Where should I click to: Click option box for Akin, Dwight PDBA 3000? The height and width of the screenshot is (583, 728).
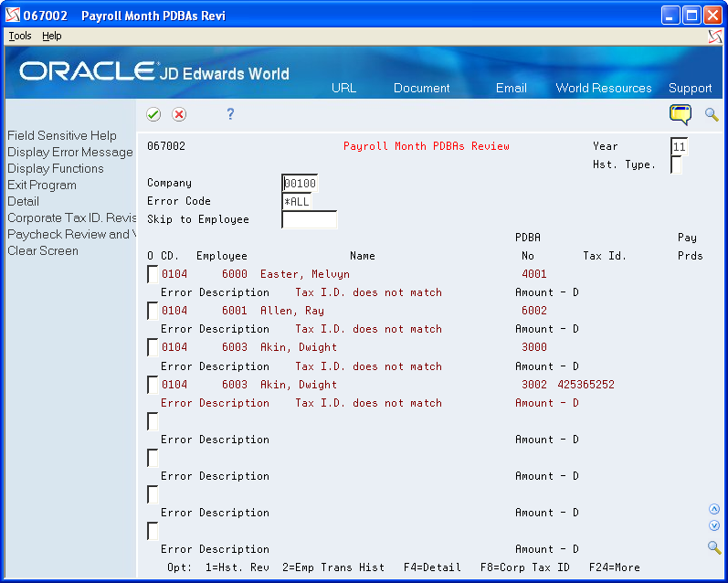coord(153,347)
